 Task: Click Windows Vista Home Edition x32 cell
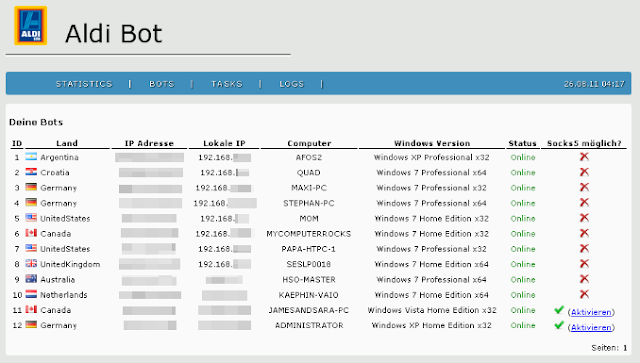[x=432, y=310]
